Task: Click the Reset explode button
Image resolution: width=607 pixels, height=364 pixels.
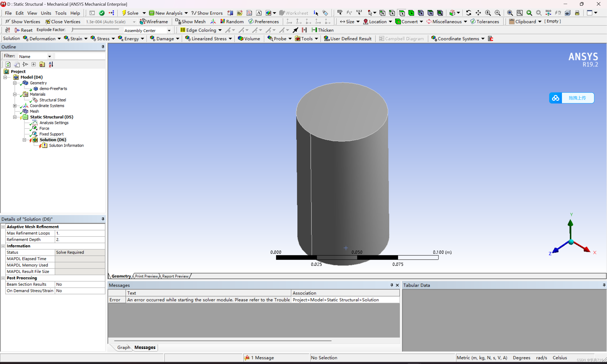Action: (23, 30)
